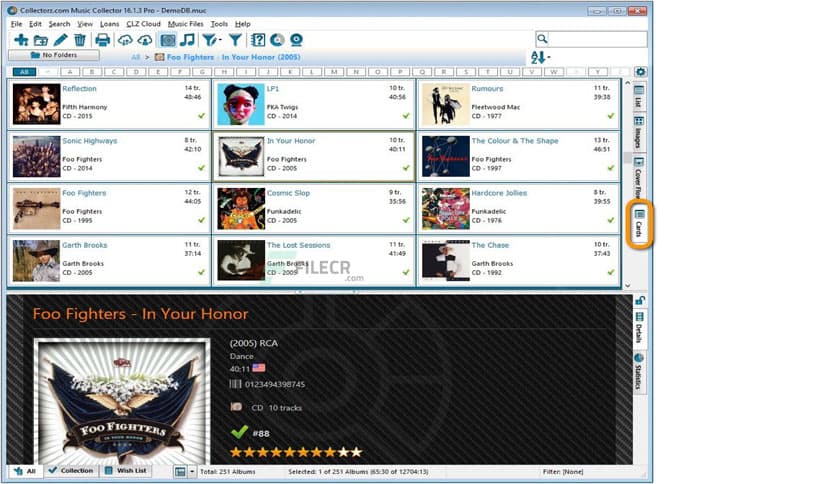836x484 pixels.
Task: Click the question mark manual icon
Action: click(258, 40)
